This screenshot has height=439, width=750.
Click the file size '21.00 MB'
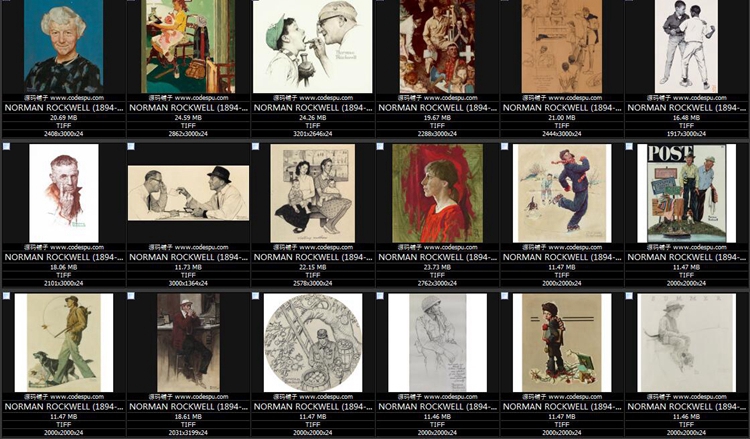coord(562,118)
